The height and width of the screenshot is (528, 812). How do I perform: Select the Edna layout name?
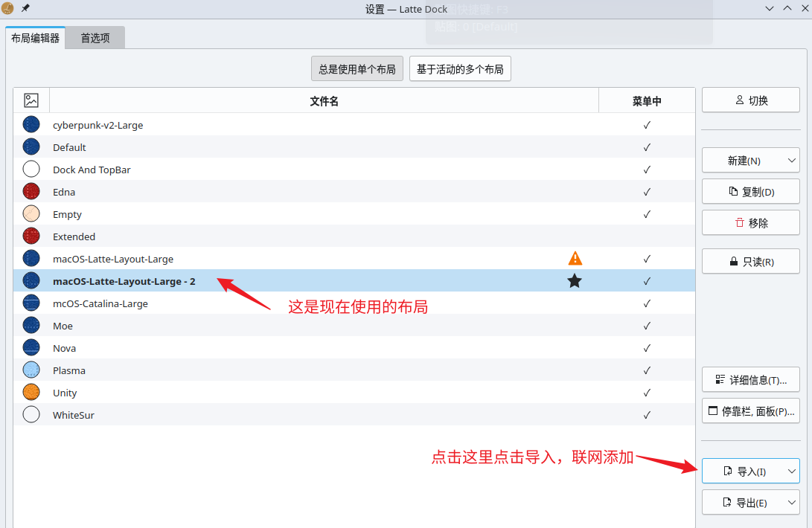[64, 192]
